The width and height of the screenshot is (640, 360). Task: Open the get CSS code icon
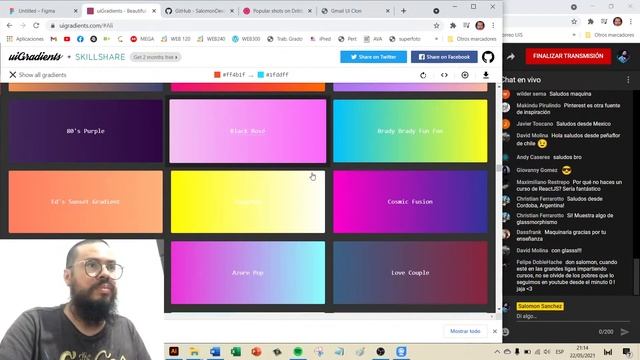(444, 75)
